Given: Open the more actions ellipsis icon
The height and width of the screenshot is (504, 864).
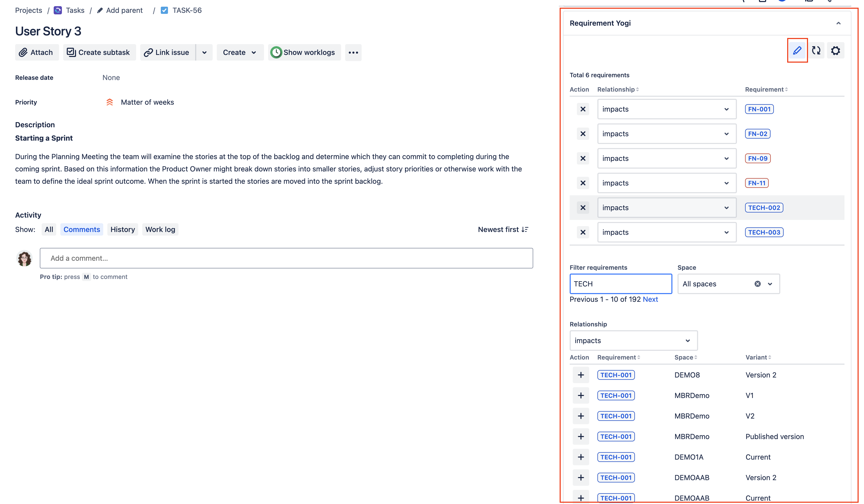Looking at the screenshot, I should pyautogui.click(x=353, y=52).
